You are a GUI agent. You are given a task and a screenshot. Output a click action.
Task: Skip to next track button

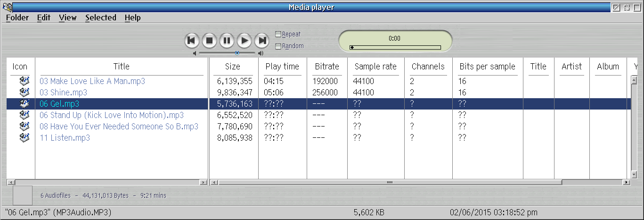pyautogui.click(x=261, y=40)
